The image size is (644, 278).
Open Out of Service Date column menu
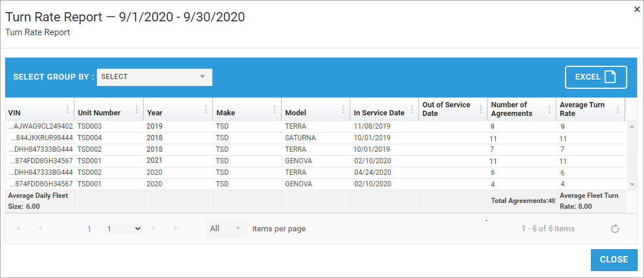[481, 110]
